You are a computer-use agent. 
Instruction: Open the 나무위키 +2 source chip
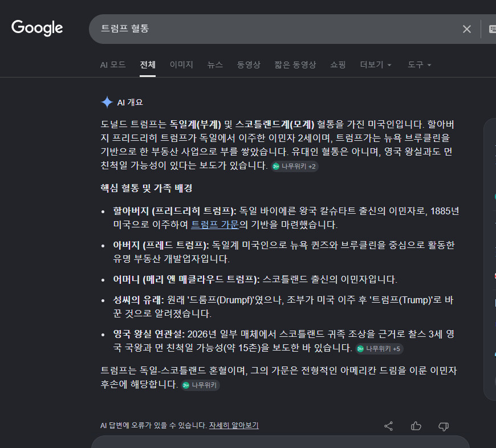tap(295, 166)
